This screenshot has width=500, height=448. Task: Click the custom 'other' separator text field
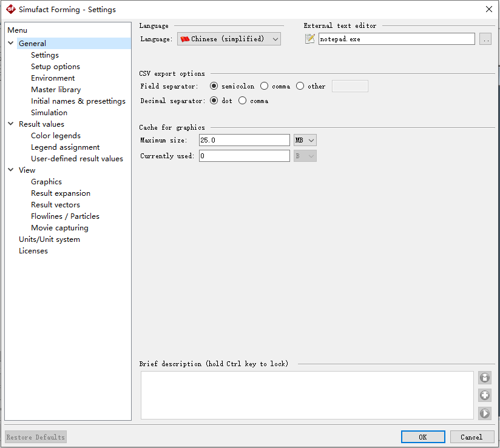[x=350, y=86]
